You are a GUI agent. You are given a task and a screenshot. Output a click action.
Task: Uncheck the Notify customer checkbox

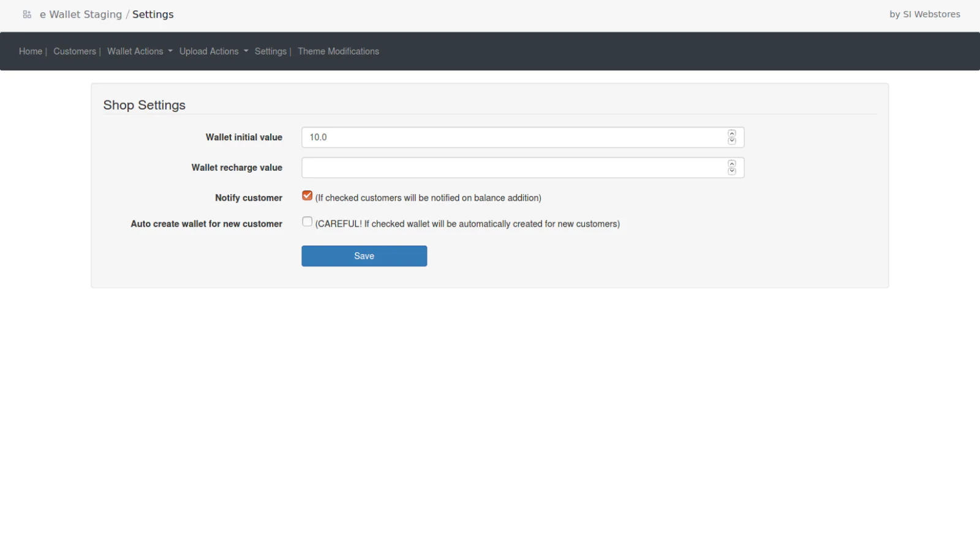click(x=307, y=196)
